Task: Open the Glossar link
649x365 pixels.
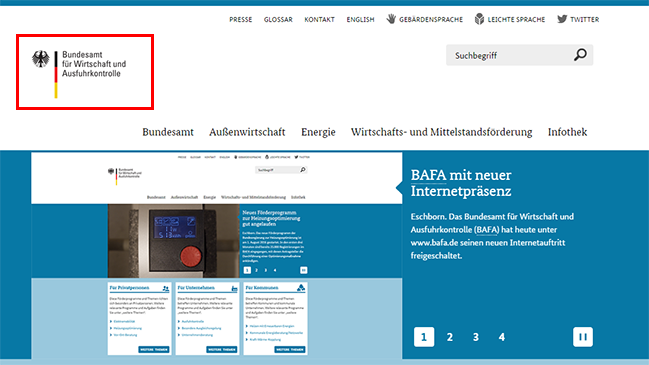Action: 278,19
